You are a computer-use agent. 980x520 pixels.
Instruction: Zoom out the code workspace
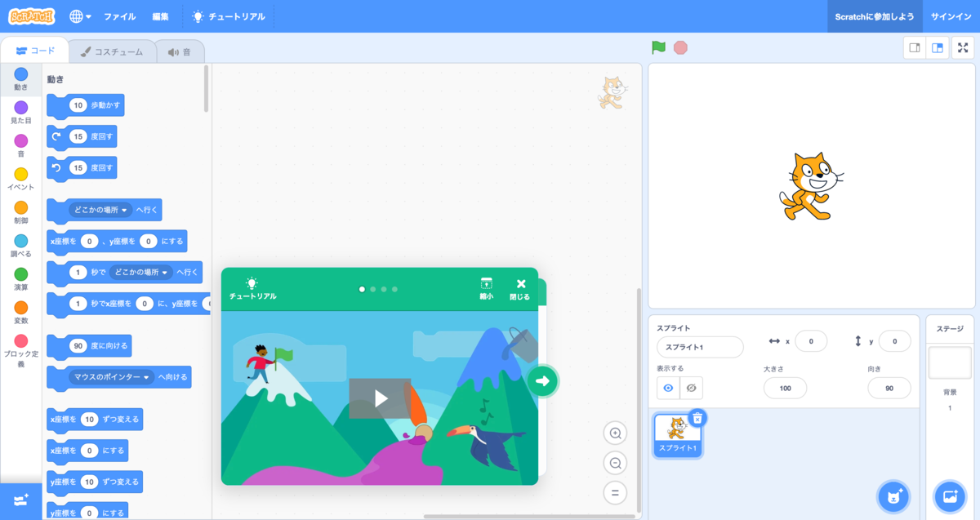pos(615,463)
